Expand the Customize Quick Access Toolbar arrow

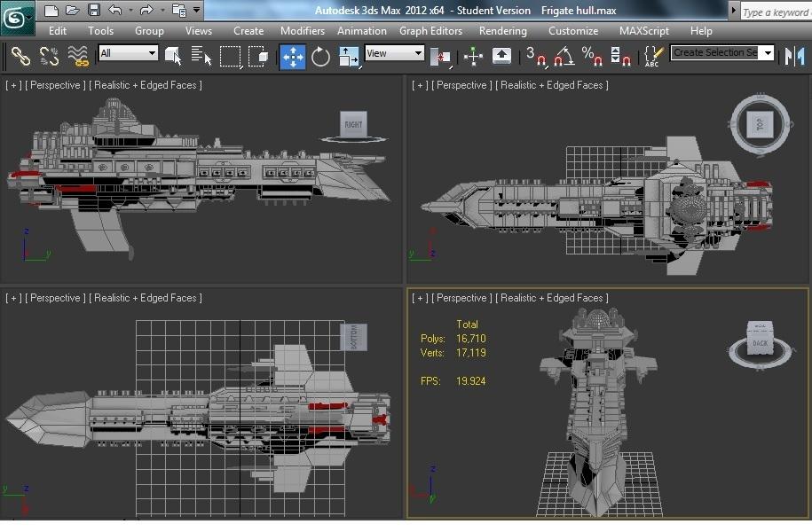click(196, 10)
